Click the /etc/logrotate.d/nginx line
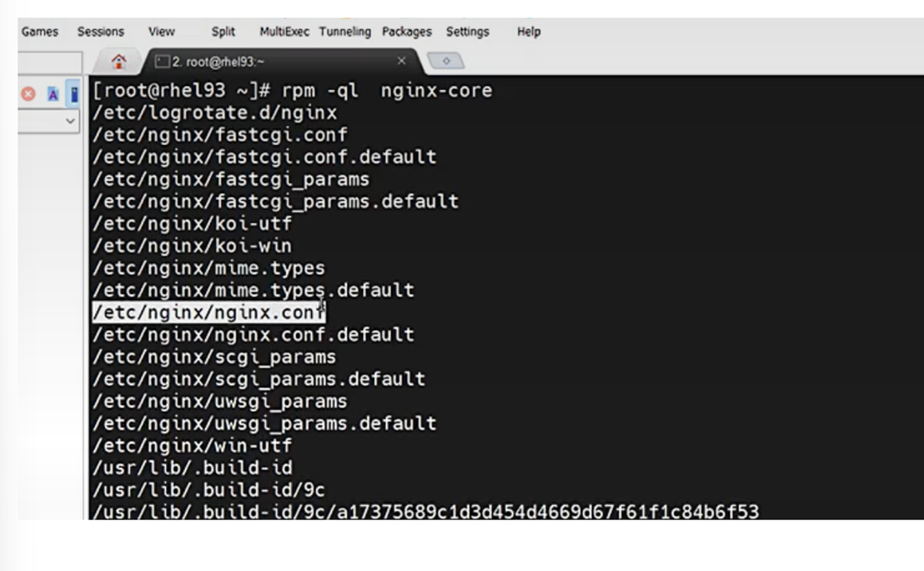Image resolution: width=924 pixels, height=571 pixels. (x=214, y=113)
